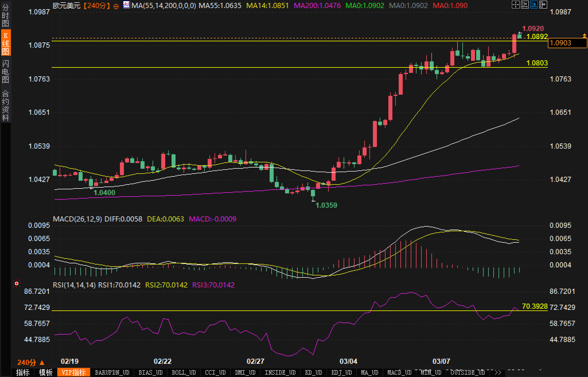Click the 1.0892 horizontal line label
This screenshot has height=377, width=588.
coord(537,36)
